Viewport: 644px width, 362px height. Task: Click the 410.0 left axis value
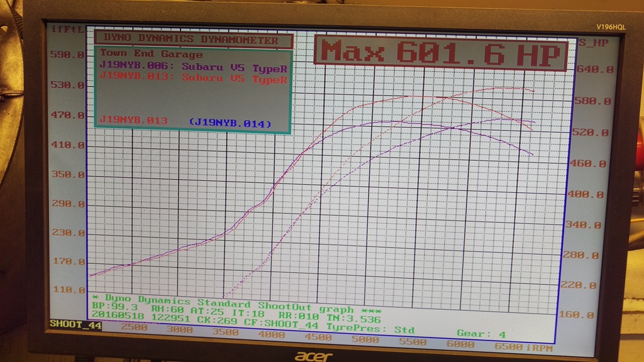coord(68,145)
